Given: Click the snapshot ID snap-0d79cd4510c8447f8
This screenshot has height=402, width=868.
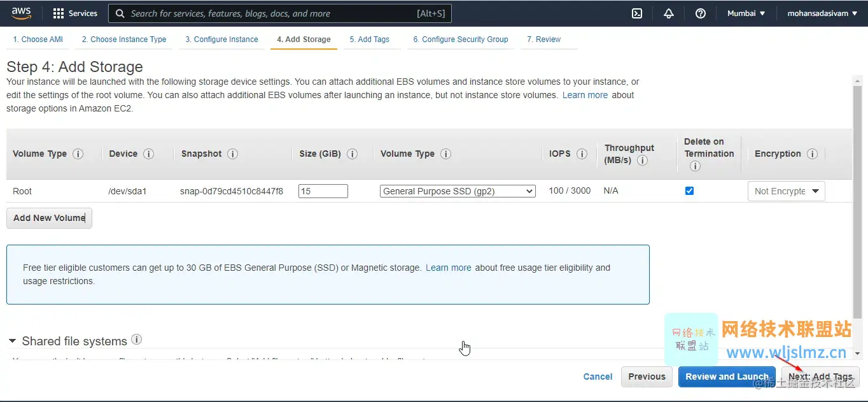Looking at the screenshot, I should click(x=232, y=191).
